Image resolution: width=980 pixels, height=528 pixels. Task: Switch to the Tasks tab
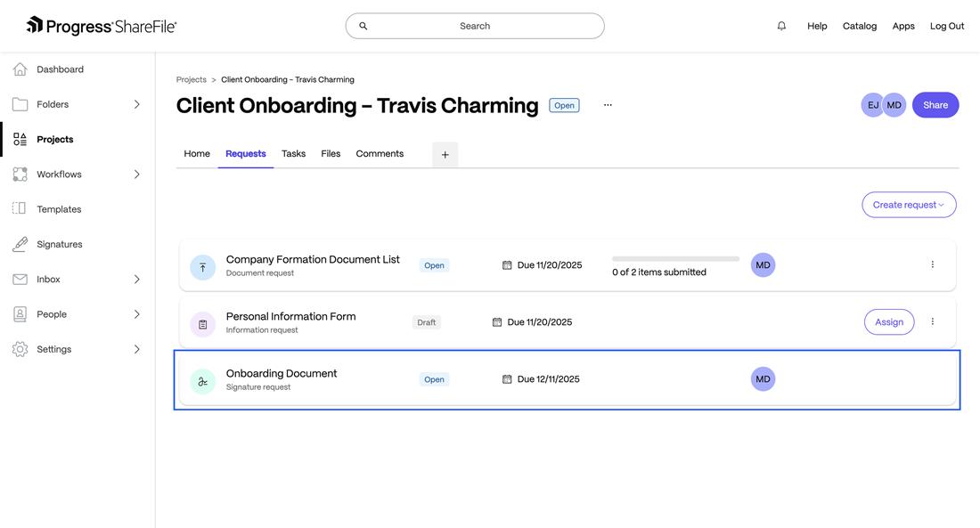[x=293, y=154]
